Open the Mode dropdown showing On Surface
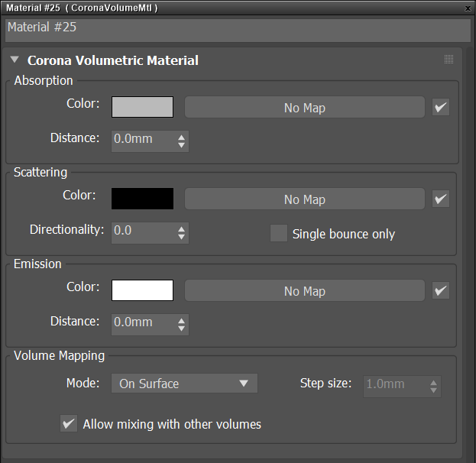 coord(184,384)
